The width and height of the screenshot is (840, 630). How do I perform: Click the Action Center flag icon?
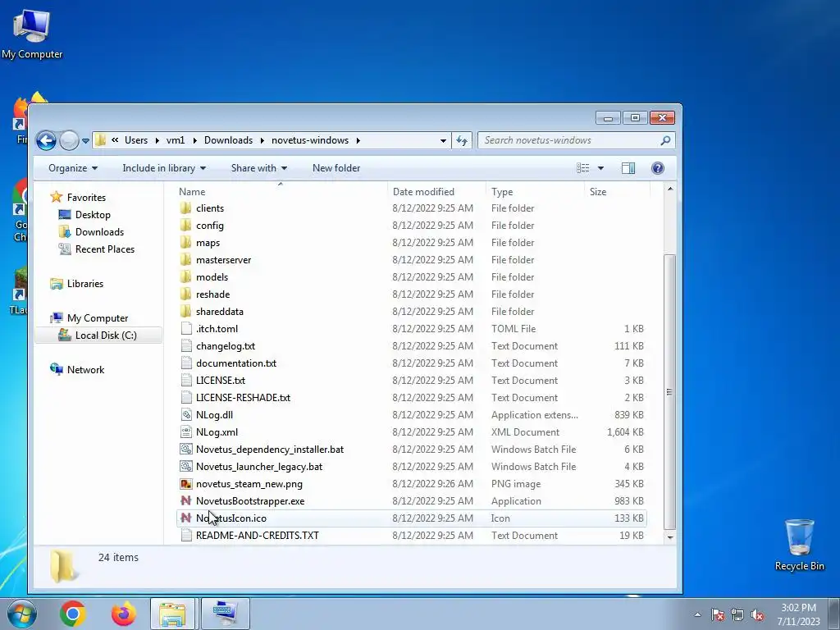click(718, 615)
